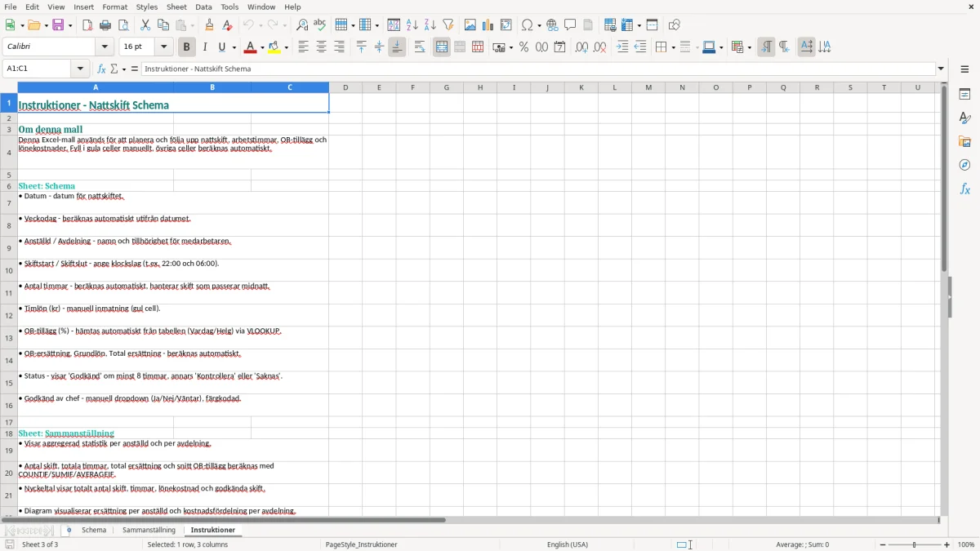Align text to the left

[303, 47]
